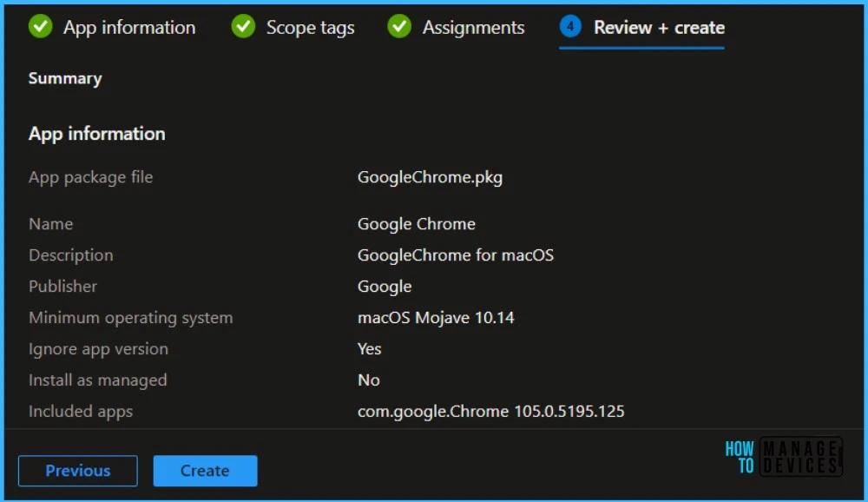This screenshot has width=868, height=502.
Task: Click the 'Minimum operating system' label
Action: click(131, 318)
